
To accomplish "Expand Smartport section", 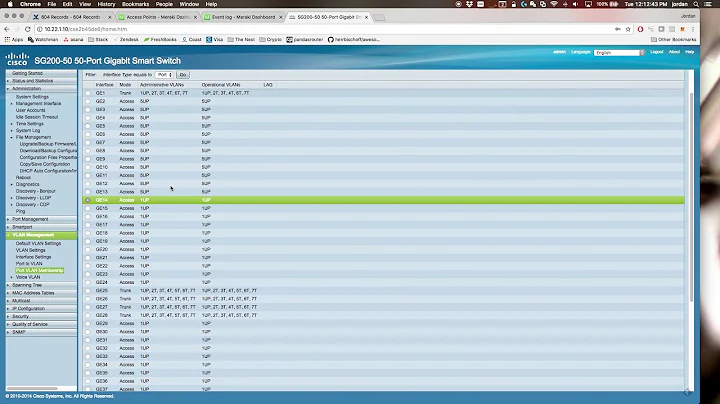I will pyautogui.click(x=22, y=227).
